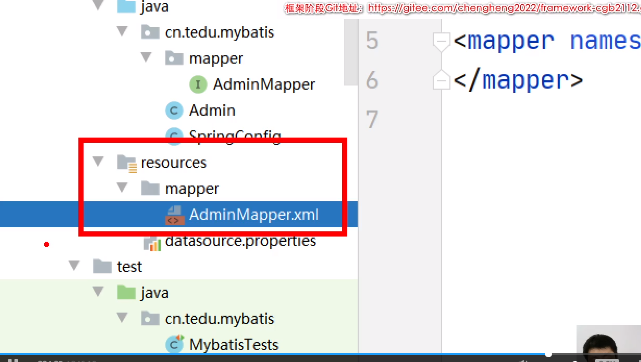Click the Admin class icon

(x=174, y=111)
